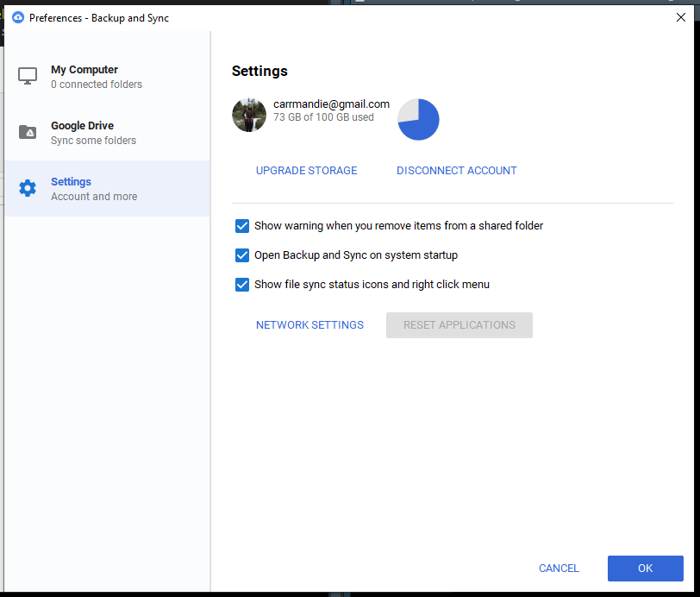
Task: Click the Account and more subtitle
Action: [x=94, y=197]
